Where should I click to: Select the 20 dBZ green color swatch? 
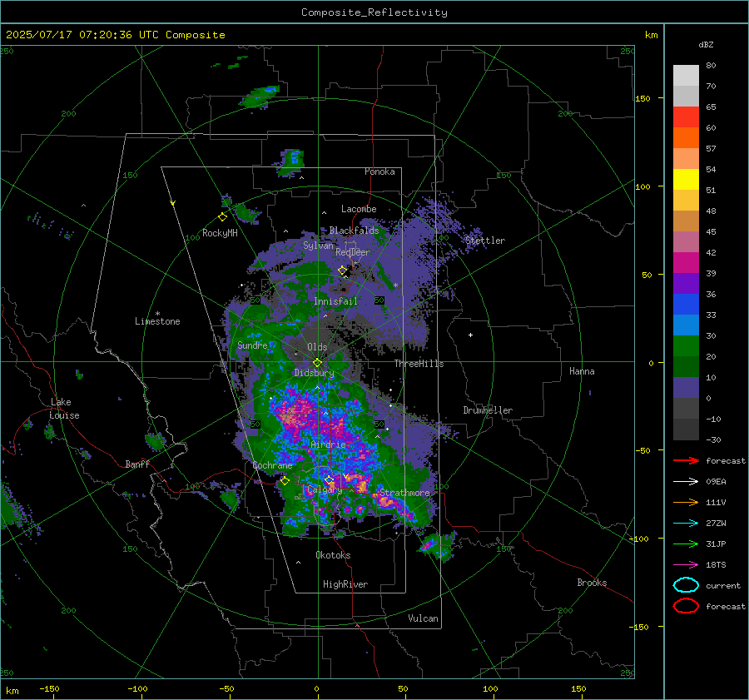point(686,346)
